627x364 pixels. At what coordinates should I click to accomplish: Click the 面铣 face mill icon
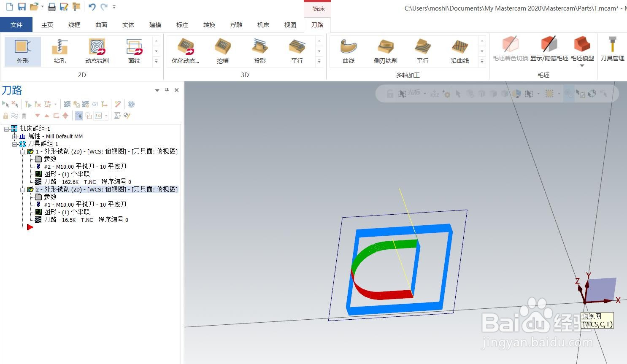134,51
